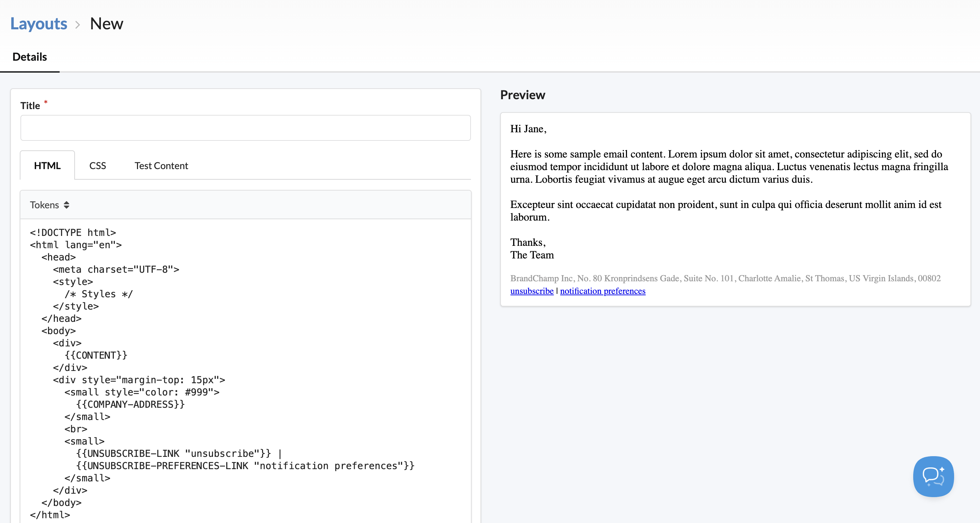Go back to the Layouts breadcrumb
980x523 pixels.
[x=39, y=24]
